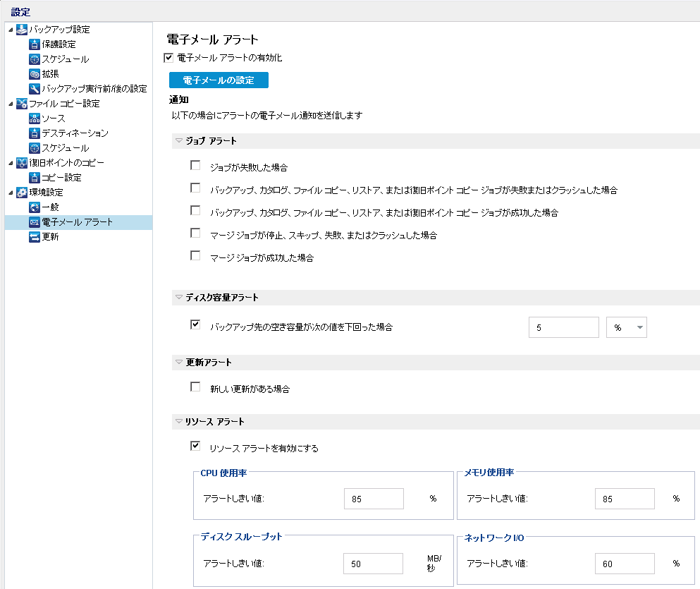Open スケジュール under バックアップ設定
Screen dimensions: 700x589
(x=65, y=59)
